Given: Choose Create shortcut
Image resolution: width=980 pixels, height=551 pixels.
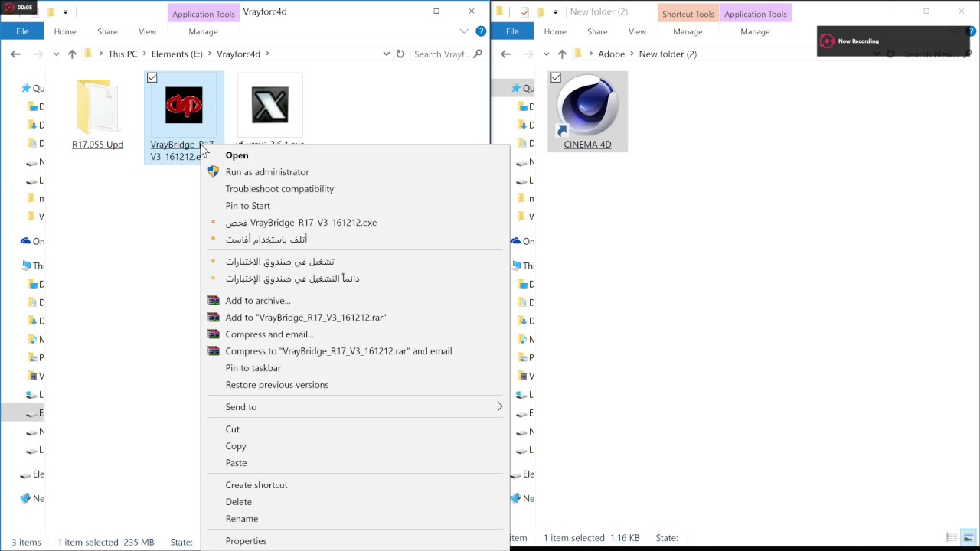Looking at the screenshot, I should coord(256,485).
